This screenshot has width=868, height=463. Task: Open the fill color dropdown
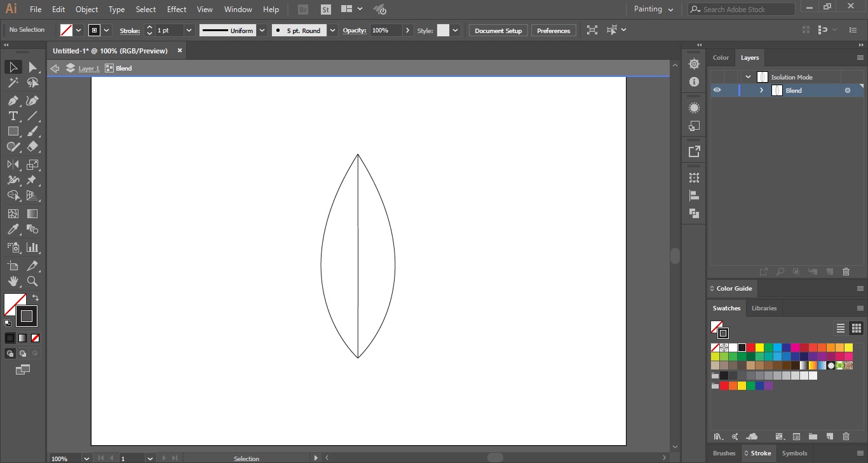(79, 30)
